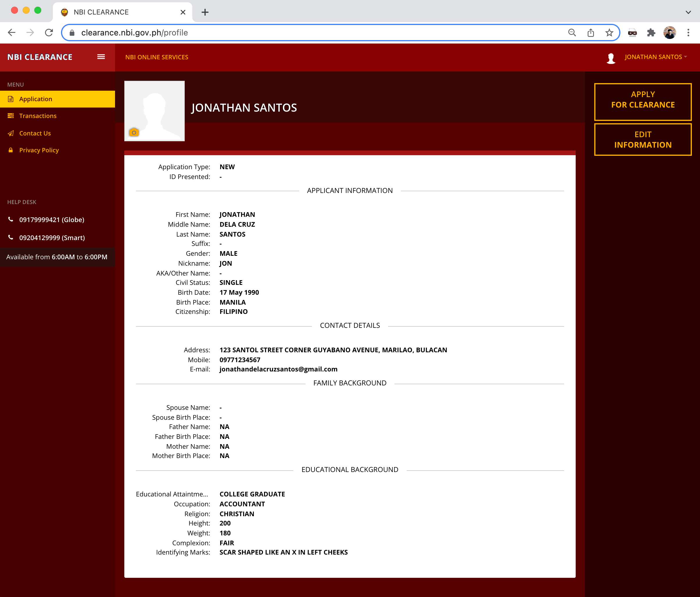Open a new browser tab
Viewport: 700px width, 597px height.
coord(205,12)
